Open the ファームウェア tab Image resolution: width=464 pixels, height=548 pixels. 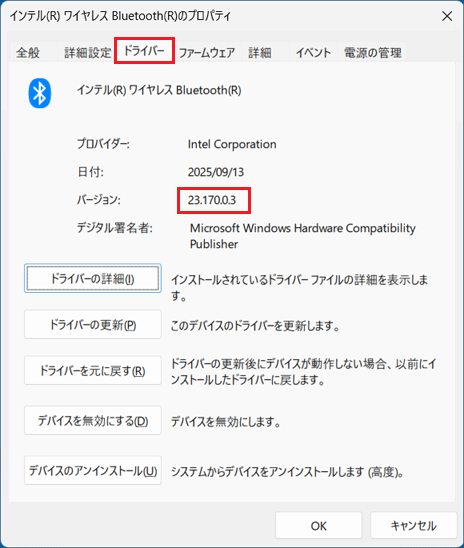pyautogui.click(x=207, y=53)
